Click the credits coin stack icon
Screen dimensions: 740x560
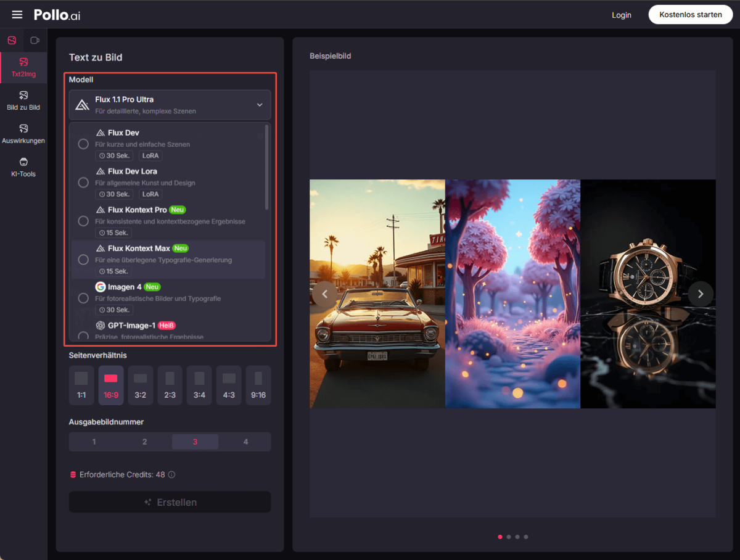pos(73,475)
